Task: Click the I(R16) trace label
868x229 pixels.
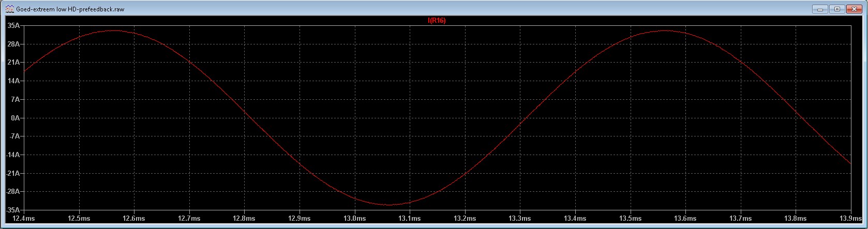Action: click(437, 21)
